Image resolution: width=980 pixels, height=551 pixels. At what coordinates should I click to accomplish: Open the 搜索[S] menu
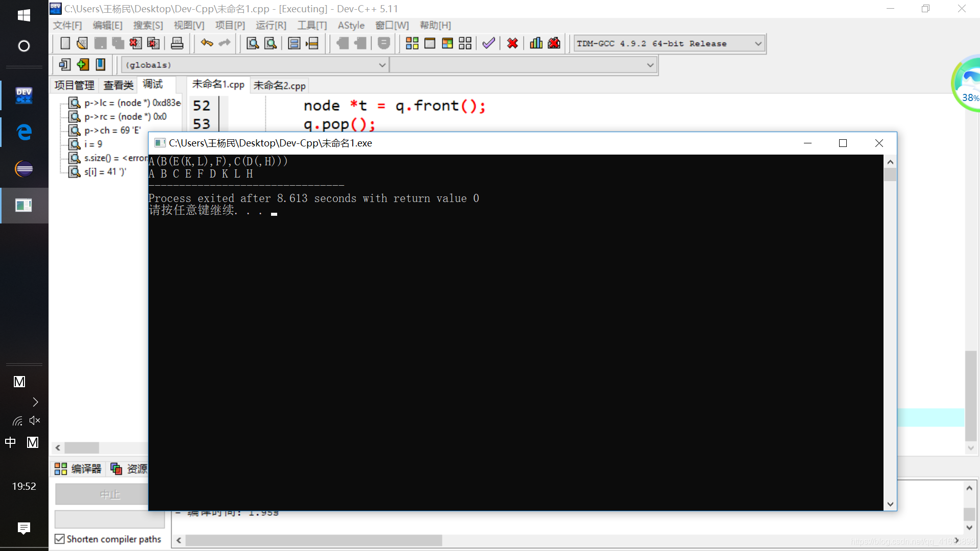(x=148, y=26)
